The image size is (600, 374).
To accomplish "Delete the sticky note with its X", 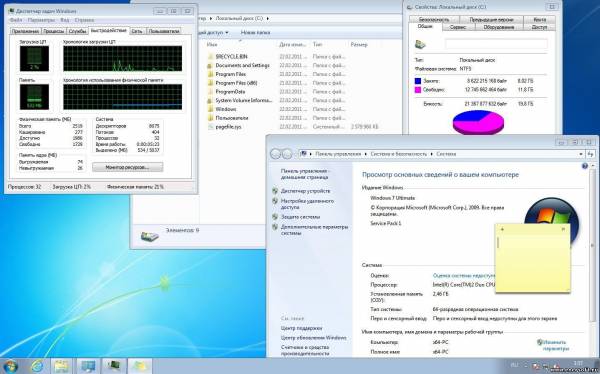I will [x=563, y=229].
